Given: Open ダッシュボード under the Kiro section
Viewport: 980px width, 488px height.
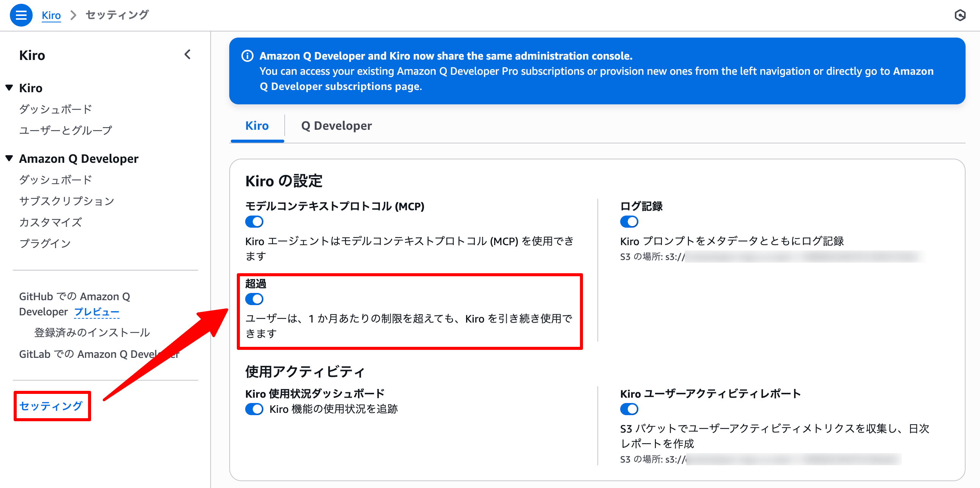Looking at the screenshot, I should (55, 109).
